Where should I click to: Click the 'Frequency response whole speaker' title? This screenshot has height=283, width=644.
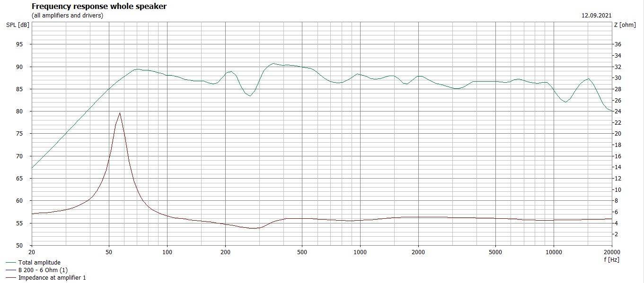99,7
